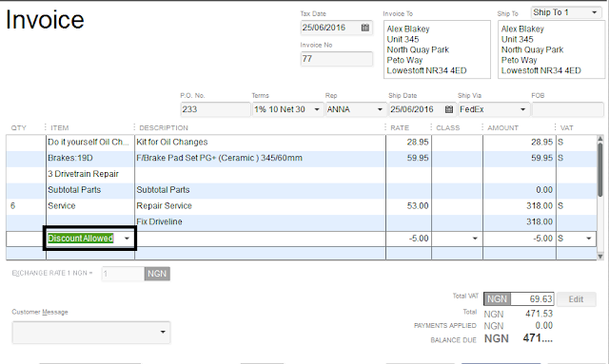Image resolution: width=609 pixels, height=364 pixels.
Task: Click the ITEM column header
Action: click(59, 127)
